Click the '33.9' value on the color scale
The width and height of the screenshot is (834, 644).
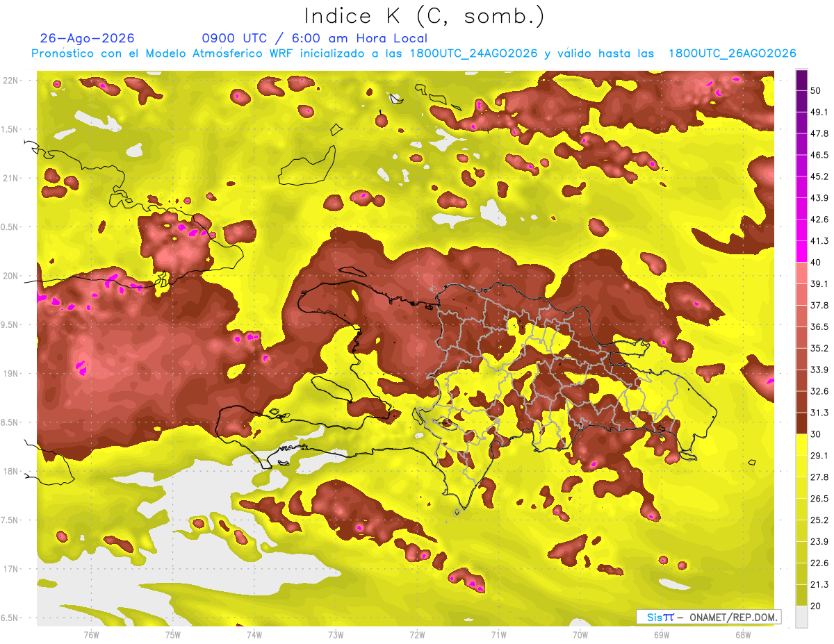819,370
